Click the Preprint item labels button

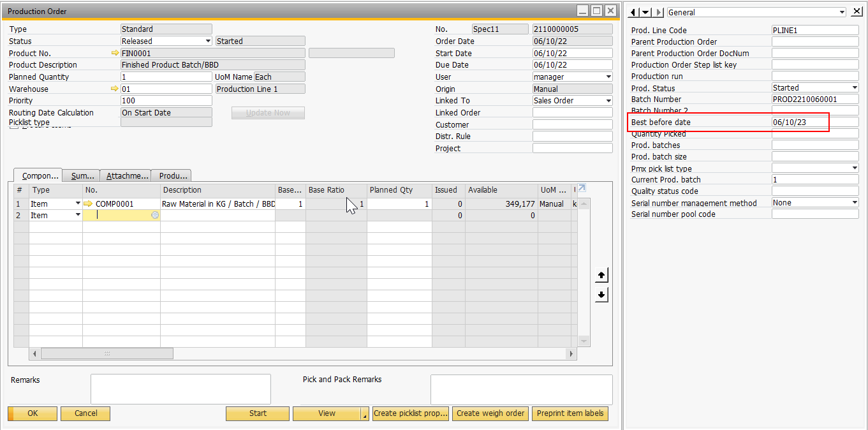point(570,413)
